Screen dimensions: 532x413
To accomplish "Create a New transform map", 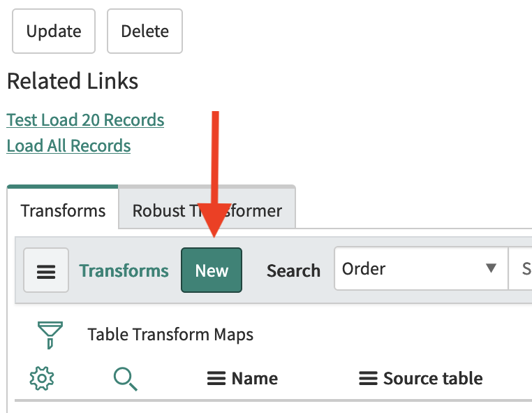I will (212, 270).
